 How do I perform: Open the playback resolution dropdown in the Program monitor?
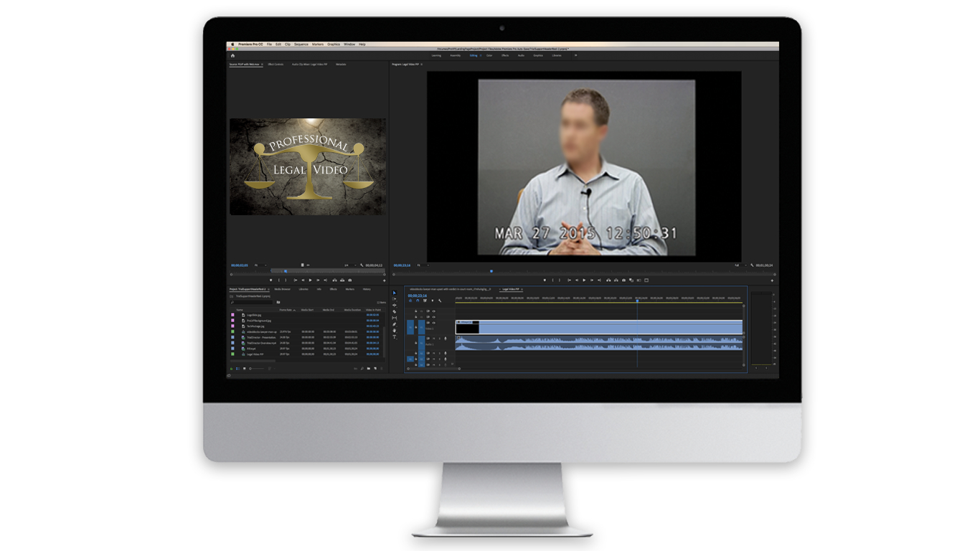point(740,265)
